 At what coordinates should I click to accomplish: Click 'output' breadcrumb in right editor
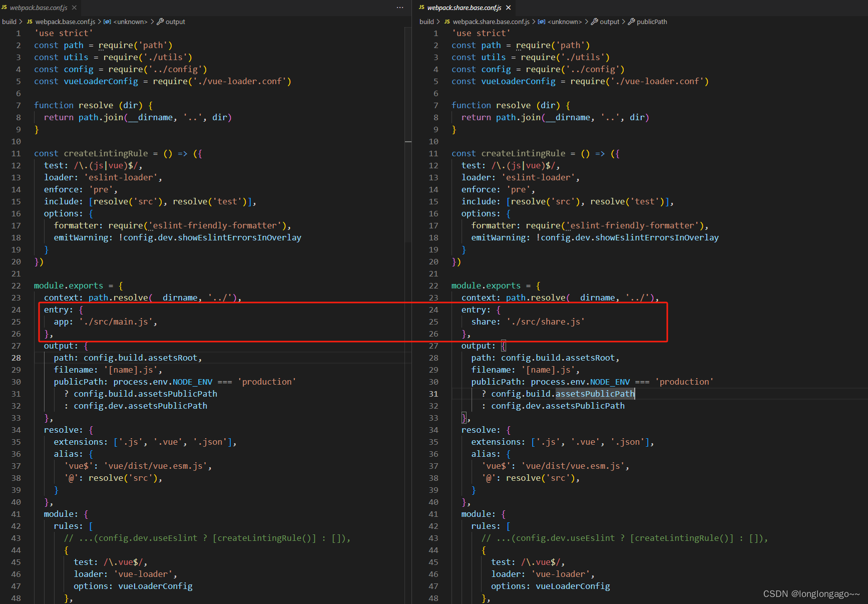[609, 22]
